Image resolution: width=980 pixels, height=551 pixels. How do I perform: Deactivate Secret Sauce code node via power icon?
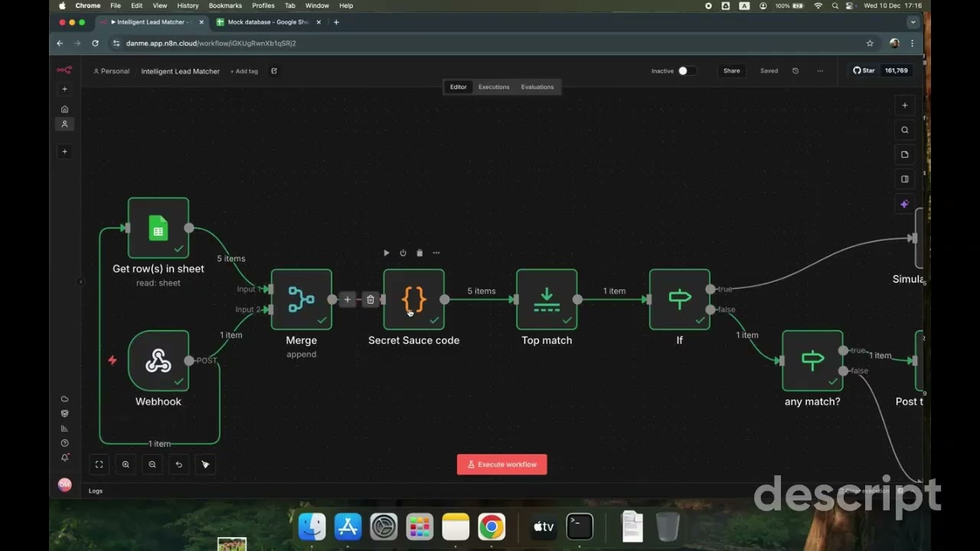click(x=403, y=253)
